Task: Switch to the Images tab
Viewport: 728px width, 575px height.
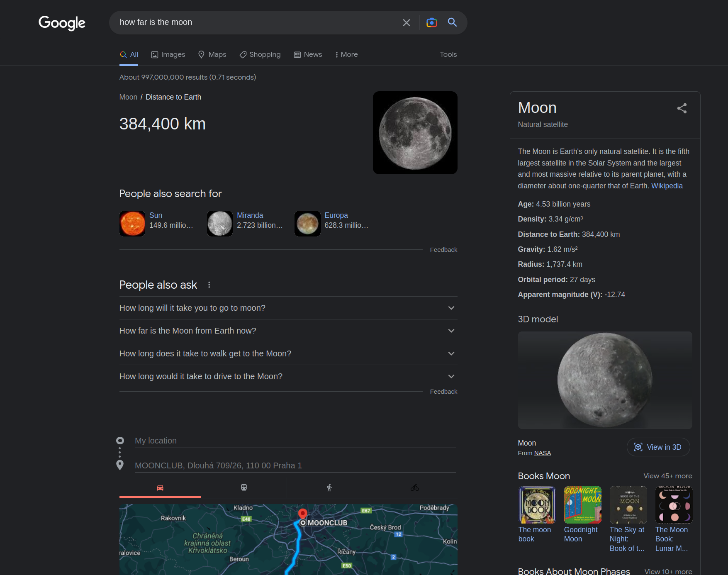Action: point(168,55)
